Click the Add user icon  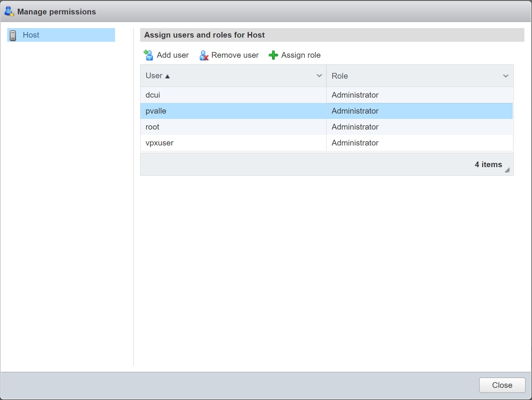tap(148, 55)
